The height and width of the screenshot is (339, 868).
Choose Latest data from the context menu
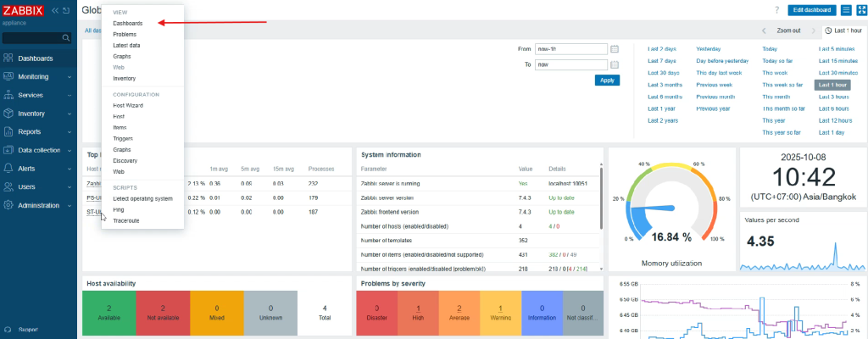126,45
